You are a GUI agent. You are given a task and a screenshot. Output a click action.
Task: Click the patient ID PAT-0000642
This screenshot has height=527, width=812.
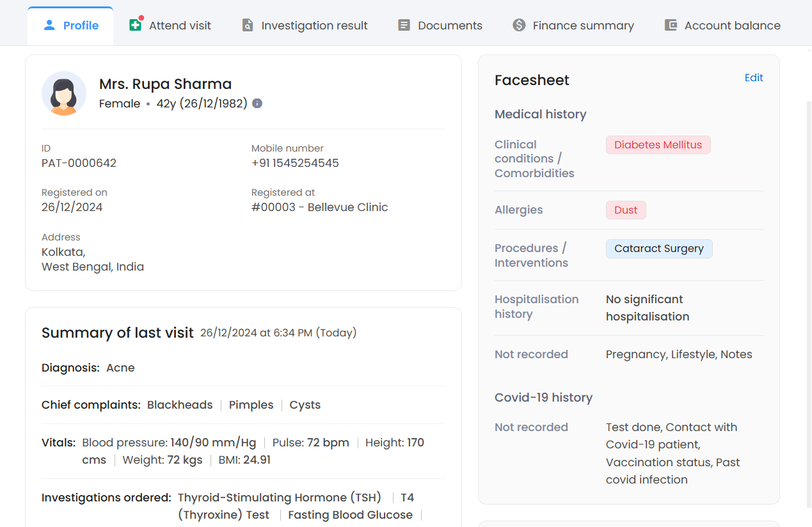click(79, 163)
